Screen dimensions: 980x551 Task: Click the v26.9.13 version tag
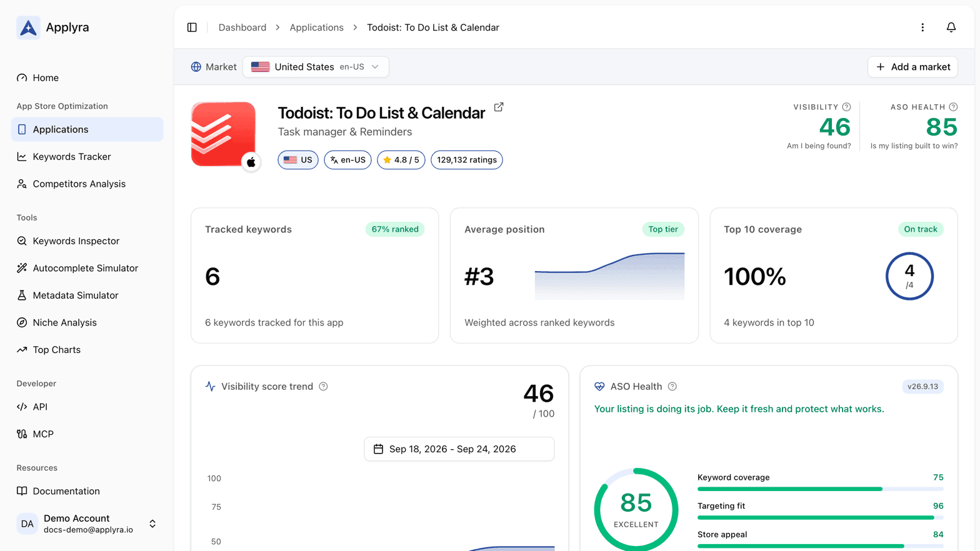coord(922,386)
